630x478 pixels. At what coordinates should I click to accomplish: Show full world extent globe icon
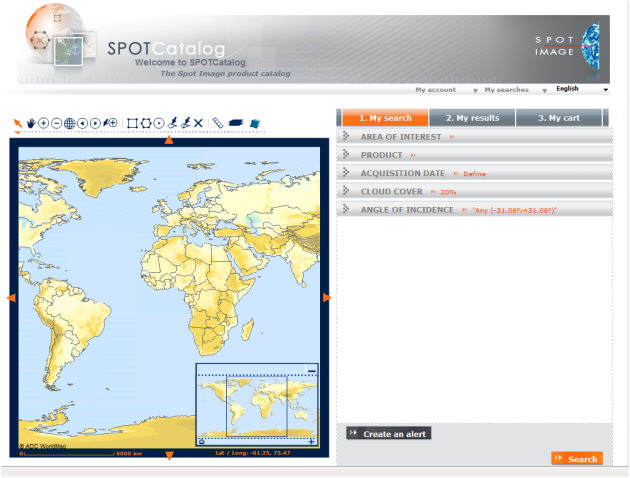click(x=70, y=123)
